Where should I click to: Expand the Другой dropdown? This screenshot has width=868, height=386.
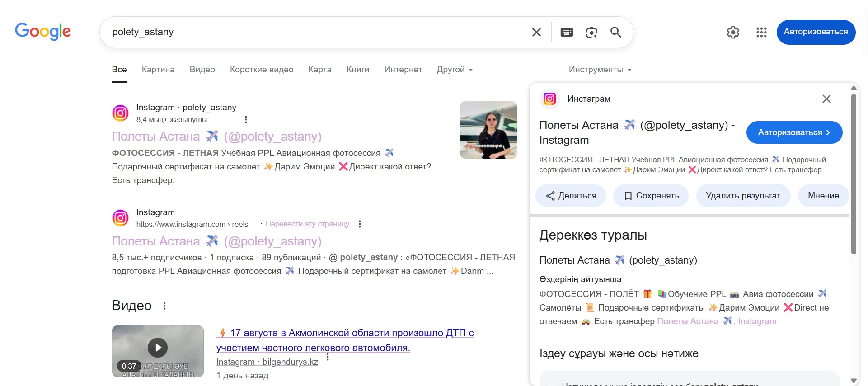point(455,70)
